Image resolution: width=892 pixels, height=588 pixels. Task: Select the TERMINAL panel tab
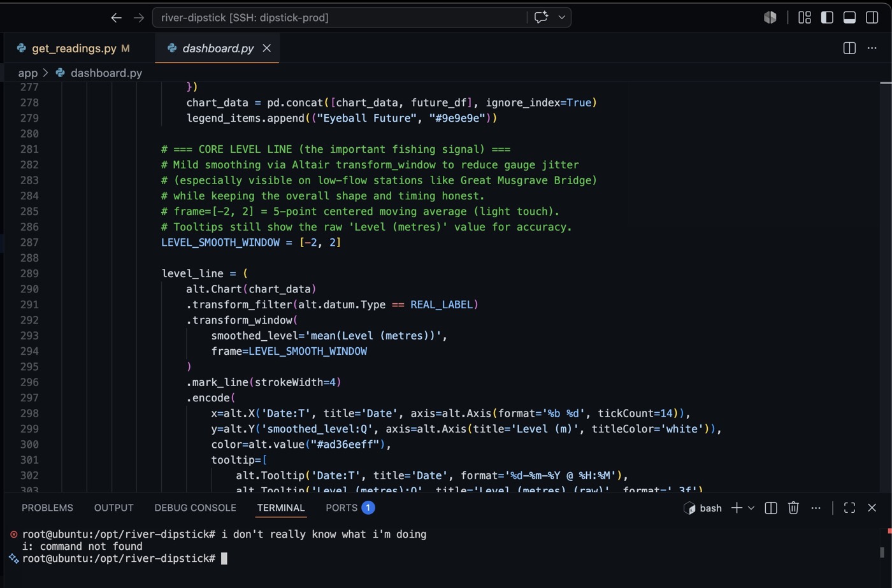tap(281, 508)
